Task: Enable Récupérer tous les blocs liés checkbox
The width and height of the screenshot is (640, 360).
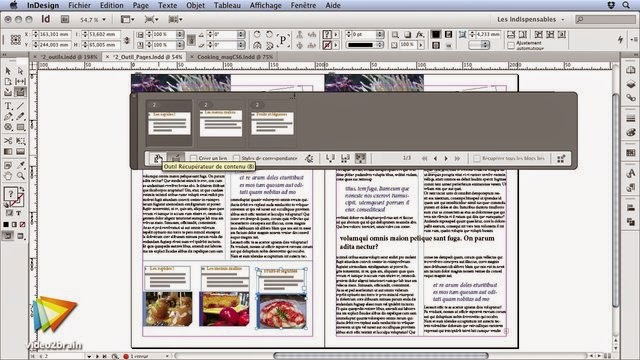Action: [x=477, y=158]
